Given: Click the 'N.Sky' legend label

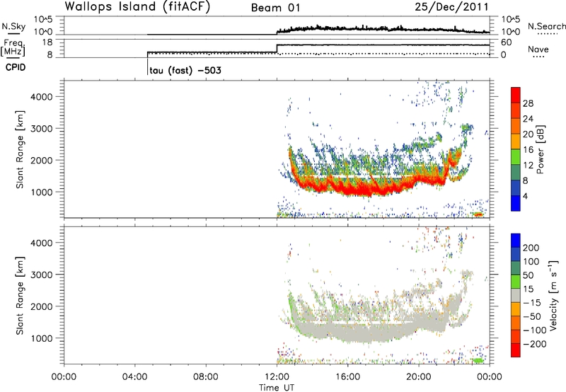Looking at the screenshot, I should tap(13, 26).
